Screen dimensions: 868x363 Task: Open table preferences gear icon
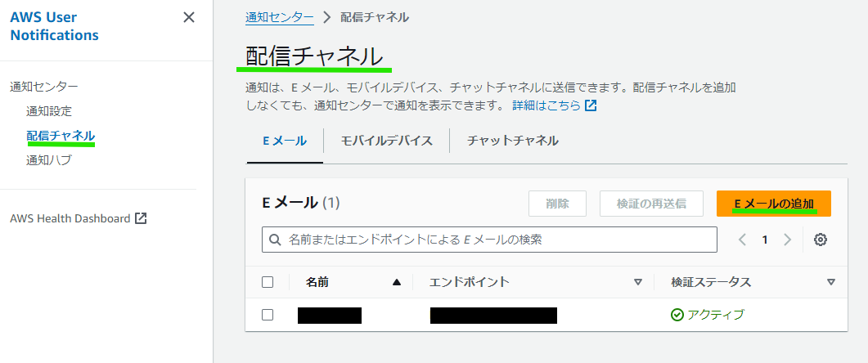click(x=821, y=240)
